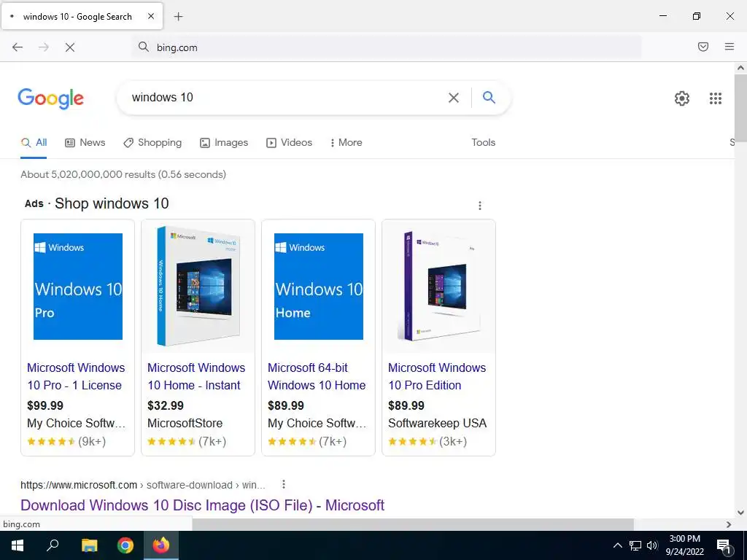The height and width of the screenshot is (560, 747).
Task: Open taskbar search magnifier
Action: [53, 545]
